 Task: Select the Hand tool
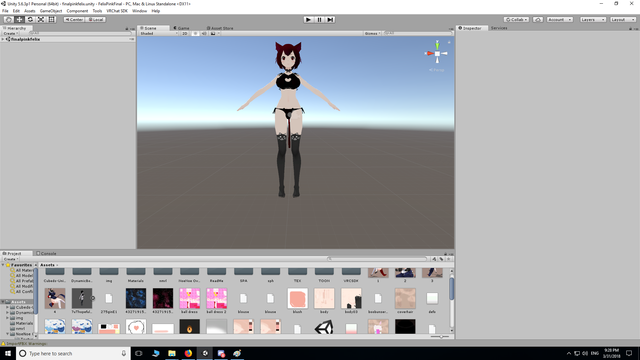(x=8, y=20)
